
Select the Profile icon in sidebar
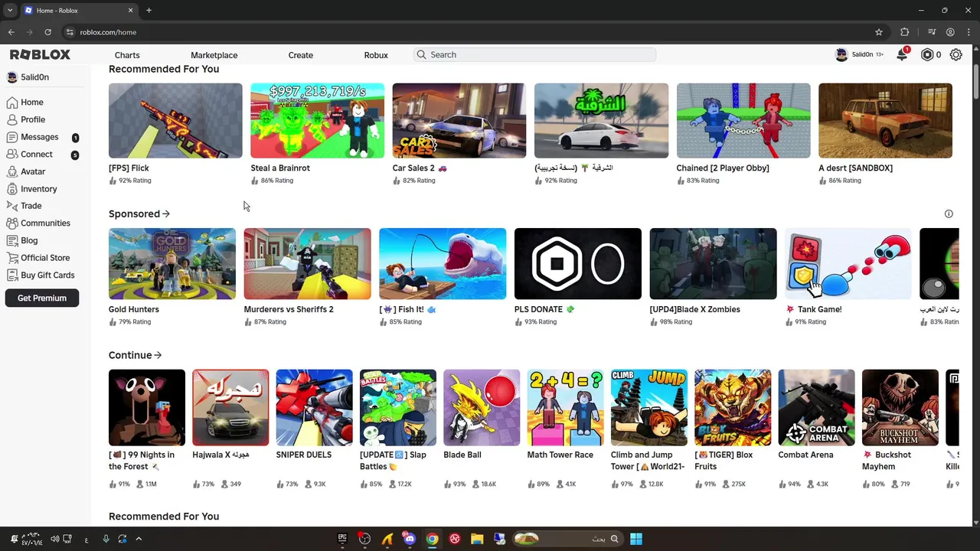[x=12, y=119]
